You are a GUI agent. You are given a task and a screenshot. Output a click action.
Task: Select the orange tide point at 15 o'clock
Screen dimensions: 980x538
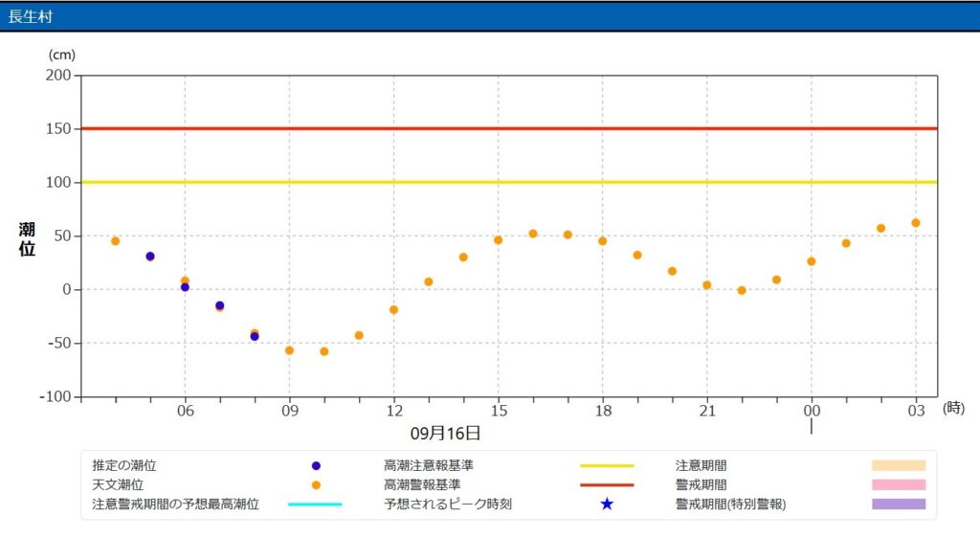click(498, 240)
